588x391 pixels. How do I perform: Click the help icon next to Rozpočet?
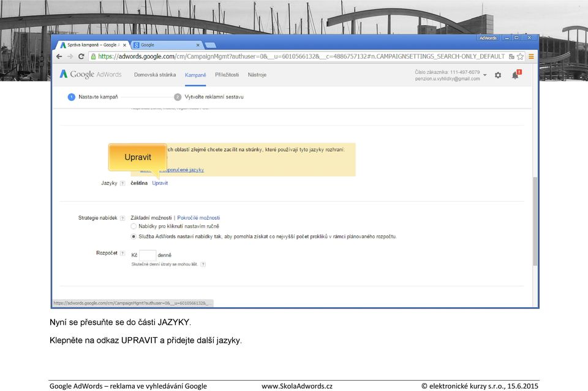click(x=123, y=253)
